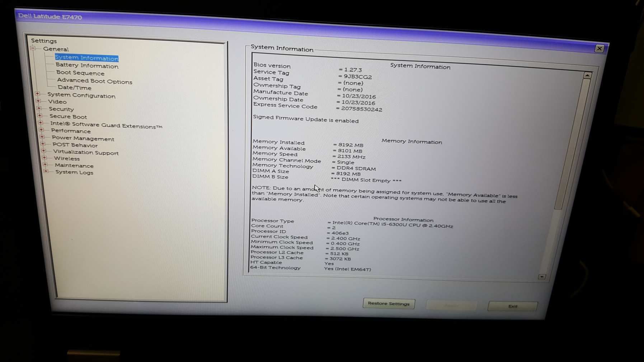Click Express Service Code 20758530242
Viewport: 644px width, 362px height.
(362, 109)
